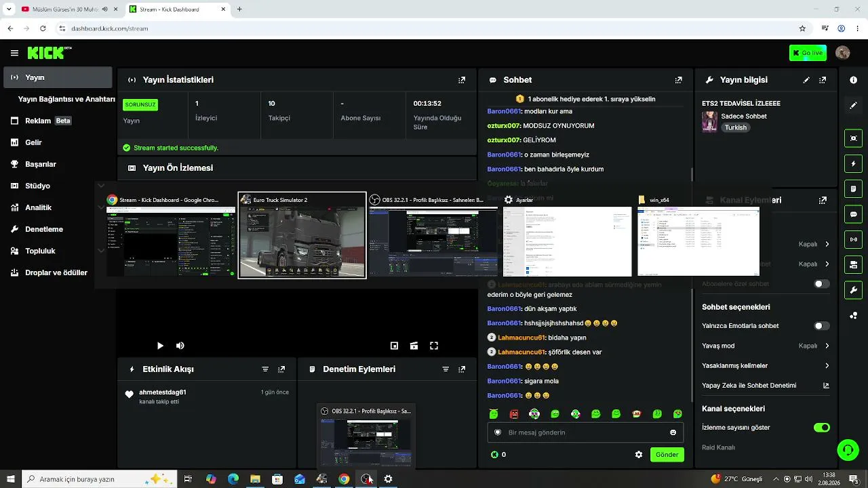This screenshot has width=868, height=488.
Task: Open Topluluk section
Action: pos(58,251)
